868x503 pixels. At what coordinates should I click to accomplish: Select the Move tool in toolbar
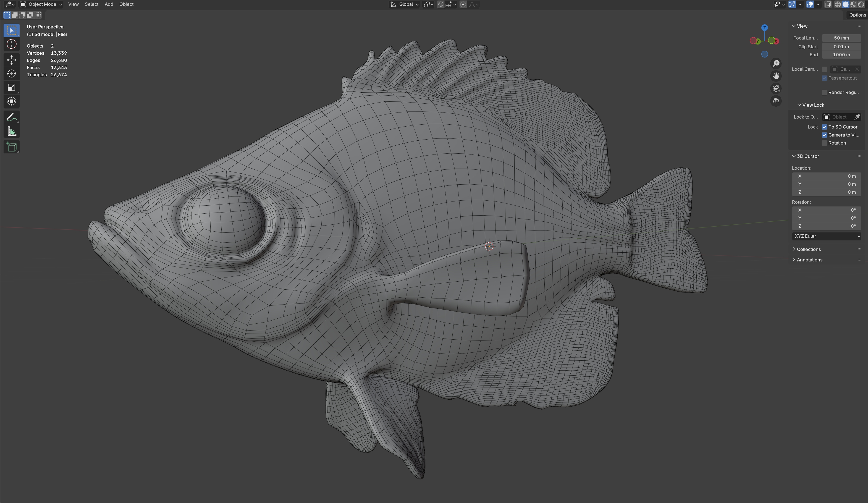pos(11,60)
